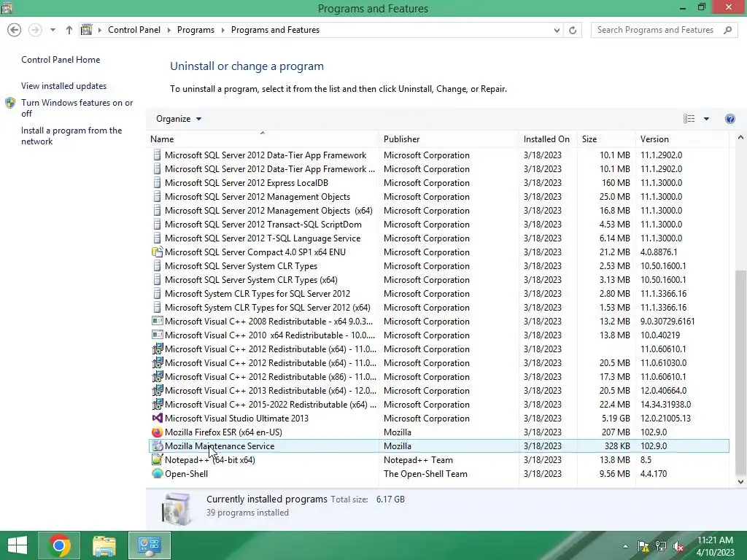Open address bar history dropdown

click(x=557, y=30)
